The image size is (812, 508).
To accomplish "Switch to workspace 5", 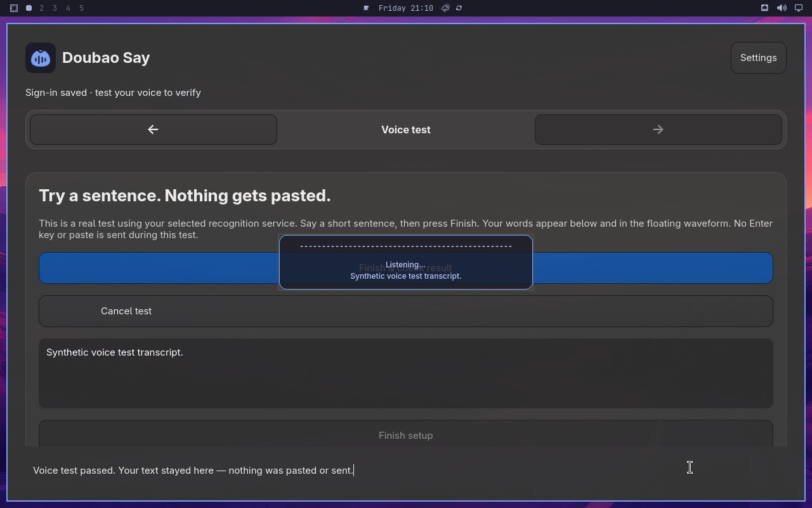I will click(x=82, y=8).
